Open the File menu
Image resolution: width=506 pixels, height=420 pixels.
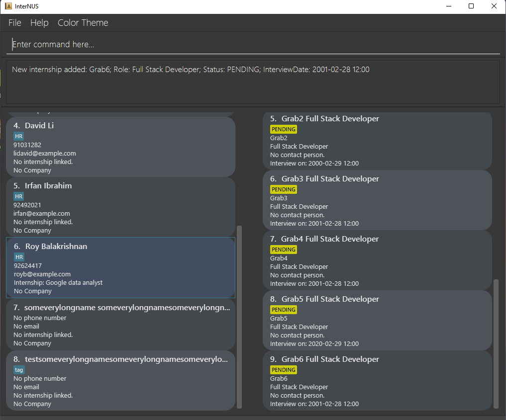(x=15, y=23)
